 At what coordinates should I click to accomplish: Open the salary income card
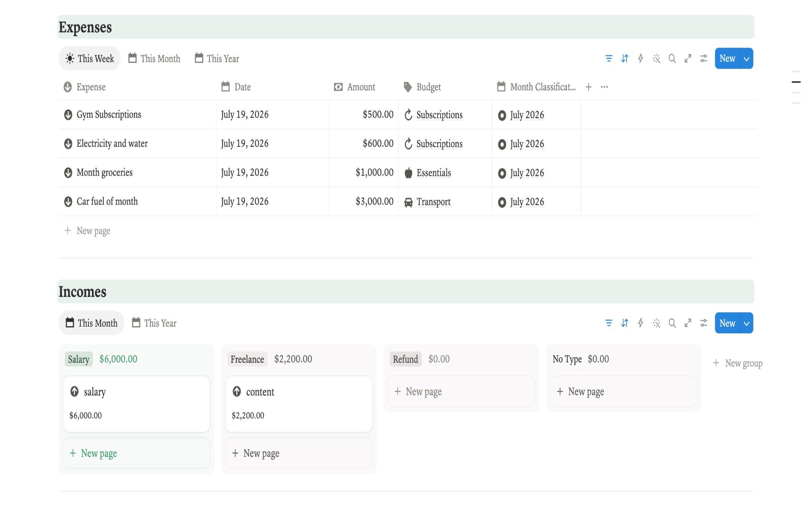[136, 404]
